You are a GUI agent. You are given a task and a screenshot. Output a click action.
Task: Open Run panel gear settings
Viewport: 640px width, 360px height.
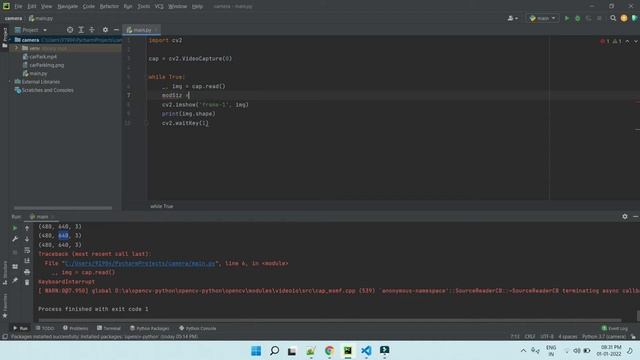click(x=624, y=216)
